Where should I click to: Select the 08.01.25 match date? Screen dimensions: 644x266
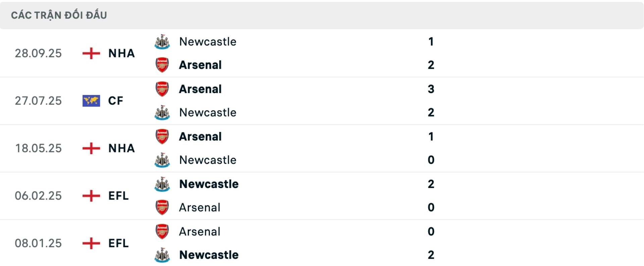click(38, 243)
